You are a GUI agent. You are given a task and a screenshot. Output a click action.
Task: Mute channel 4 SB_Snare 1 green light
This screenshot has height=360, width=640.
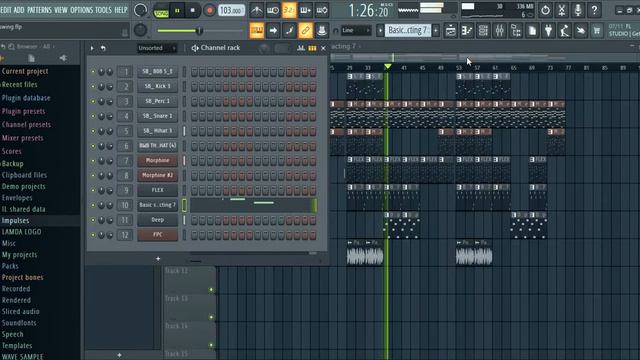pos(93,116)
